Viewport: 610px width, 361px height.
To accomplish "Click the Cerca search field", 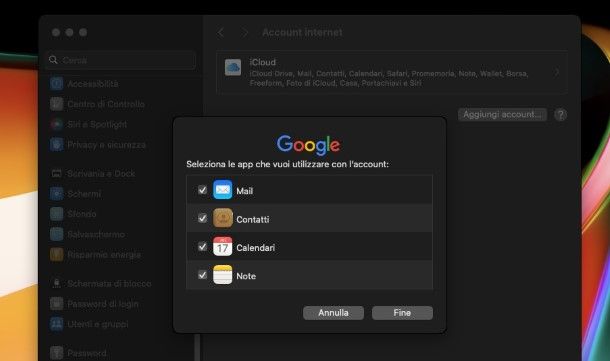I will coord(121,60).
